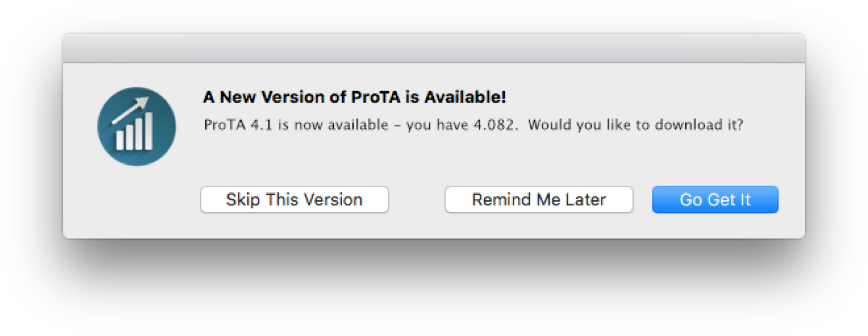Click the heading announcing the new version

click(354, 97)
